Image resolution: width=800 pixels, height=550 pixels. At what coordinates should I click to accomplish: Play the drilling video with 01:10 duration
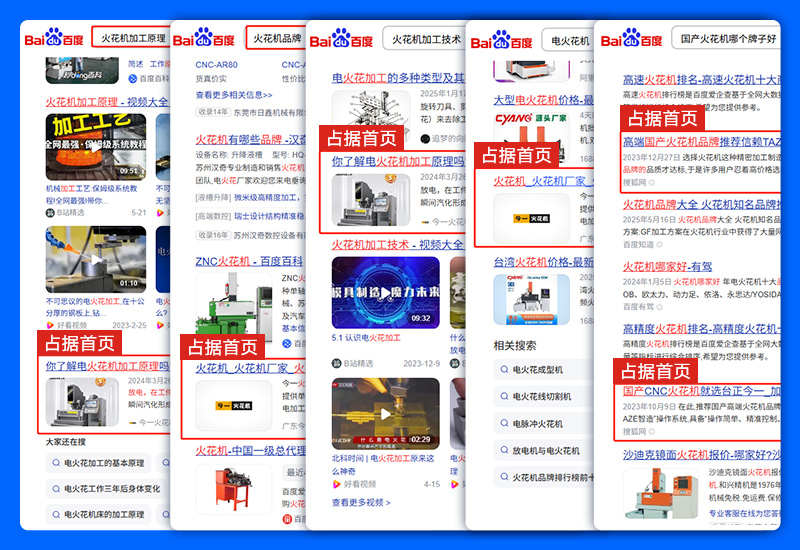(96, 259)
